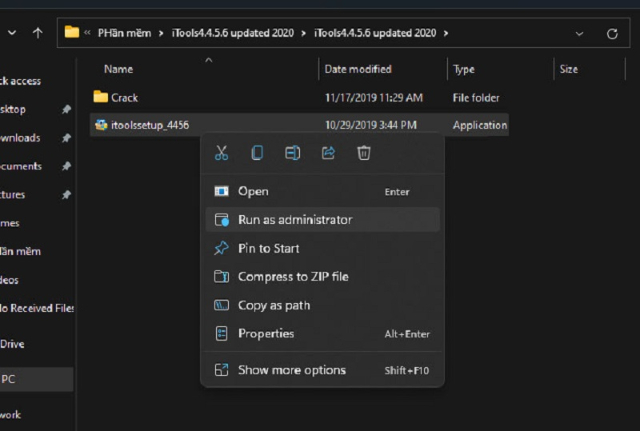Click the Share icon in context menu
The image size is (640, 431).
pyautogui.click(x=328, y=153)
